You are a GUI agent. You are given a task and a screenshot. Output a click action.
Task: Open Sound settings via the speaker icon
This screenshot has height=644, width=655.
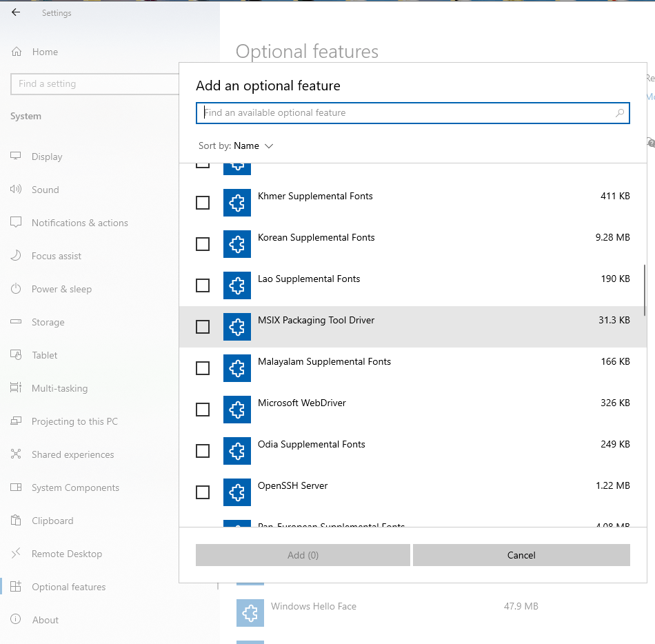[x=15, y=190]
